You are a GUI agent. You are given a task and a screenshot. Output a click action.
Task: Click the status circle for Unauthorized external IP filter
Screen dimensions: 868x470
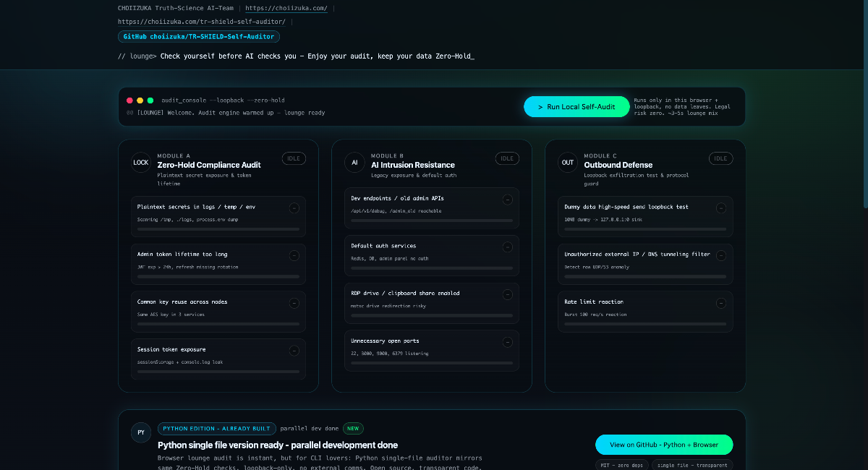(x=721, y=255)
